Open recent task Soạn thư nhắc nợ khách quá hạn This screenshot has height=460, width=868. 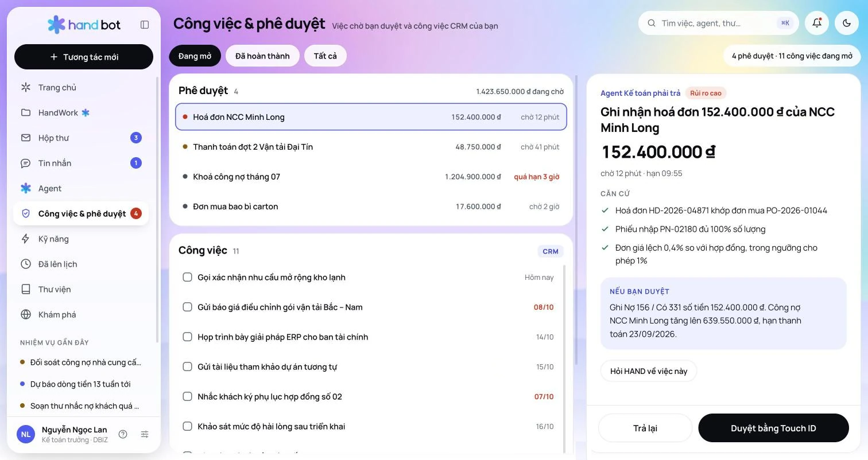coord(81,406)
